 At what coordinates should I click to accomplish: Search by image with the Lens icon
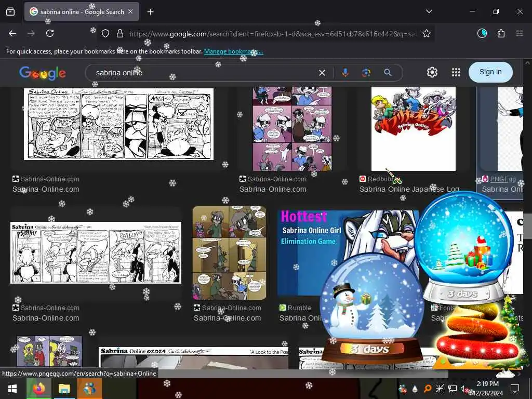point(366,73)
